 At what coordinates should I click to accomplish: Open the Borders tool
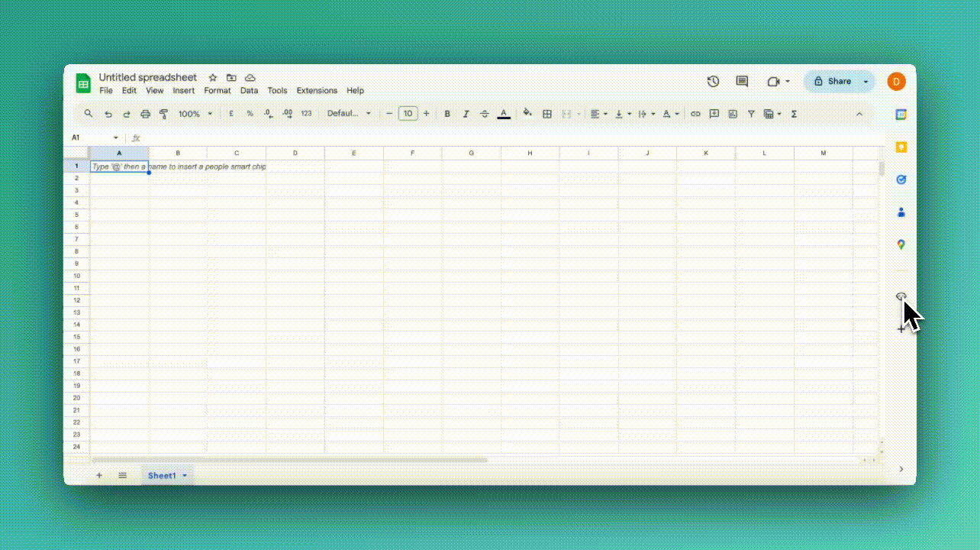click(547, 114)
